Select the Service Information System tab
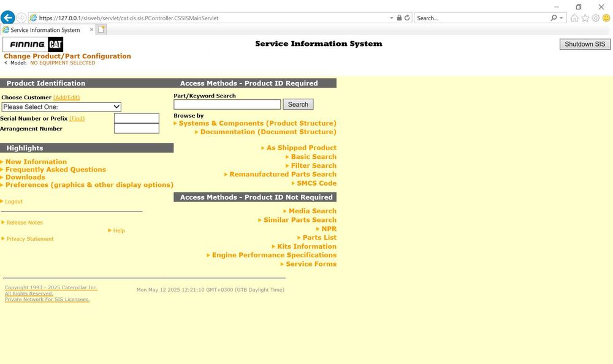The height and width of the screenshot is (364, 613). (45, 29)
